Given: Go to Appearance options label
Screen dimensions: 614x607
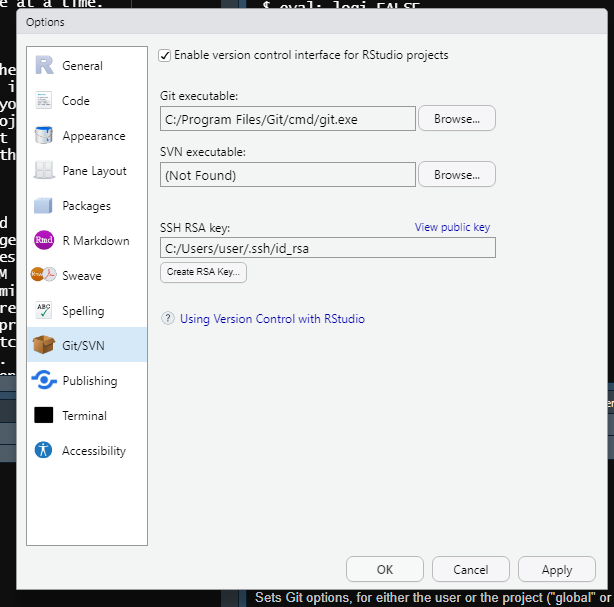Looking at the screenshot, I should (94, 136).
